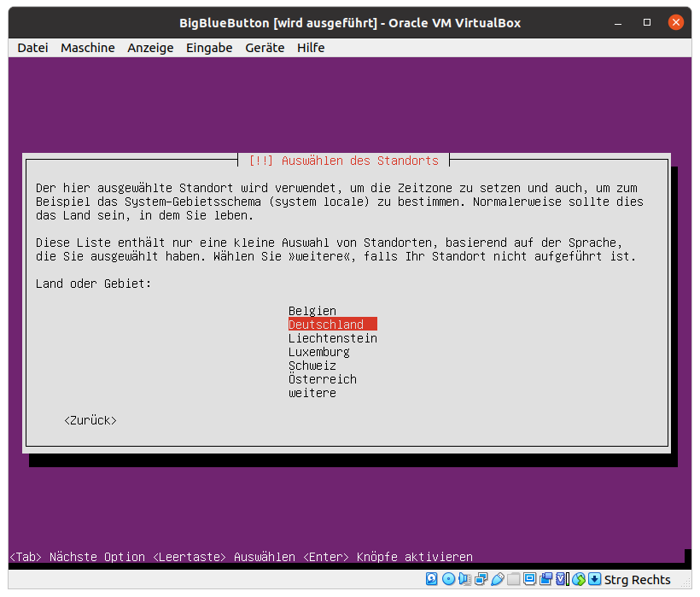This screenshot has width=700, height=597.
Task: Open the display settings status icon
Action: (x=529, y=579)
